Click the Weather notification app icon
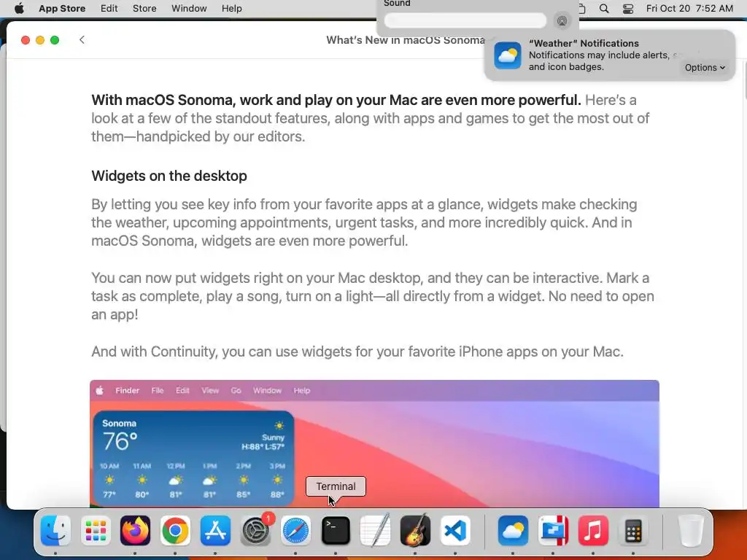 point(508,55)
